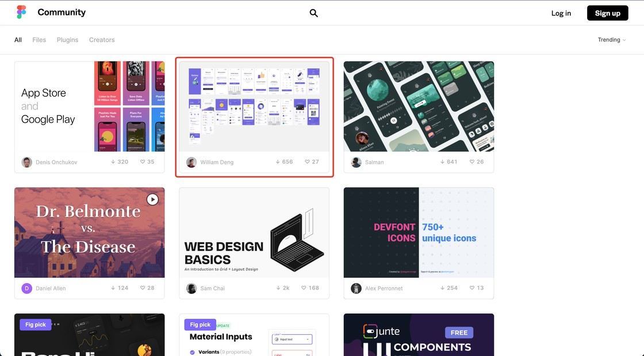Like the Sam Chai card with heart icon

click(x=304, y=288)
